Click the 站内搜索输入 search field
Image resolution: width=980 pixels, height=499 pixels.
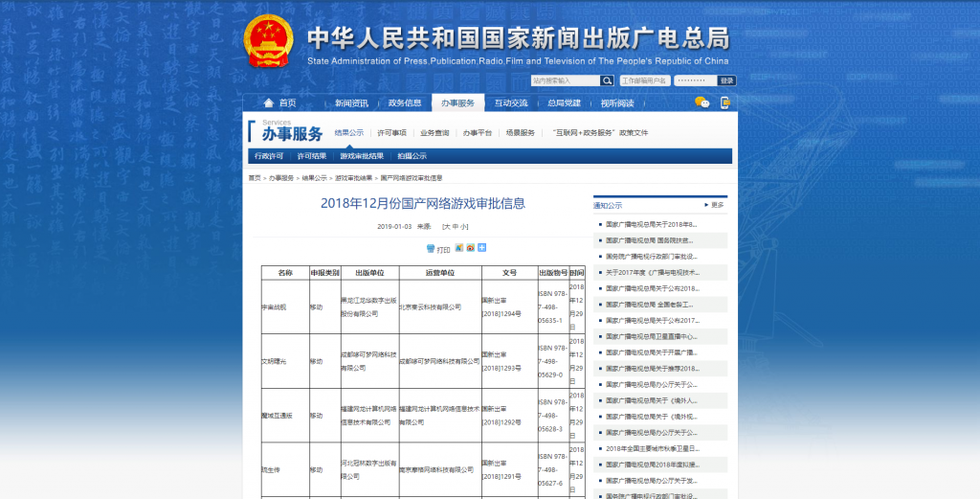point(565,80)
